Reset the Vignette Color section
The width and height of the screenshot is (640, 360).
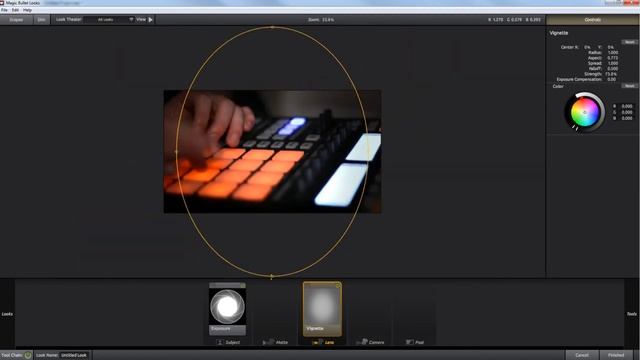[x=629, y=86]
